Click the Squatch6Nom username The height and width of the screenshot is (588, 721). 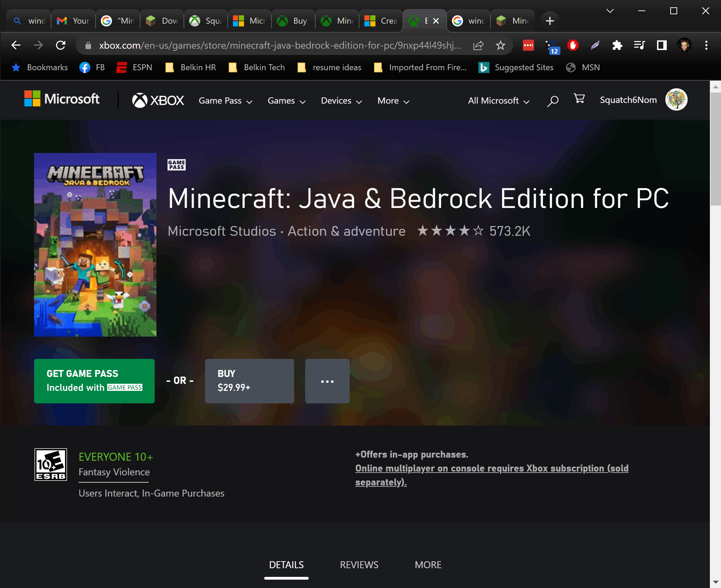pyautogui.click(x=628, y=100)
